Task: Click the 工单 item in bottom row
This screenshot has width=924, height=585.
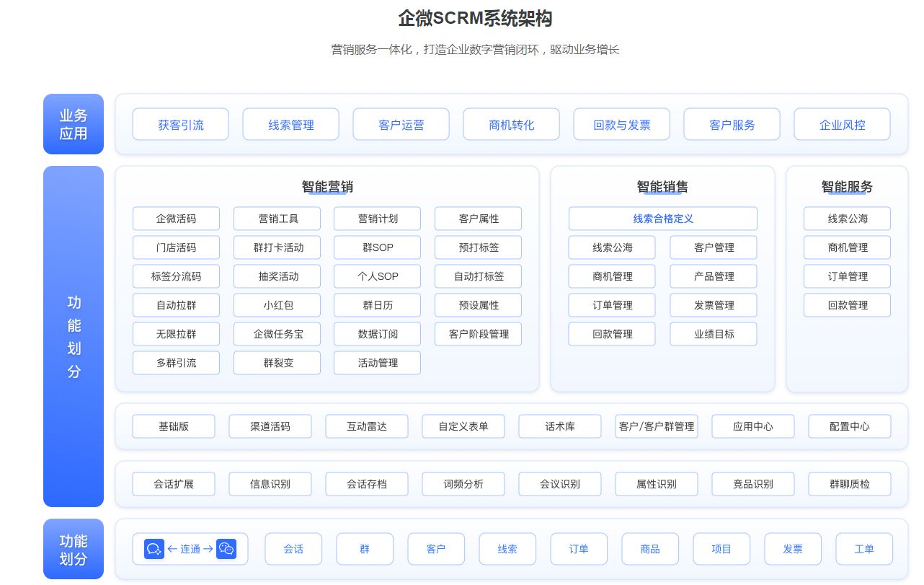Action: click(864, 549)
